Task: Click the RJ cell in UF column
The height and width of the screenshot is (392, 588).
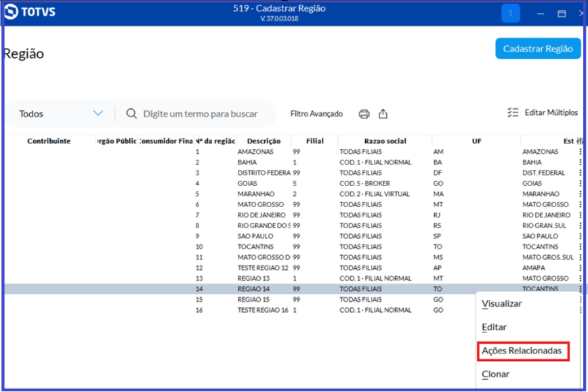Action: 437,215
